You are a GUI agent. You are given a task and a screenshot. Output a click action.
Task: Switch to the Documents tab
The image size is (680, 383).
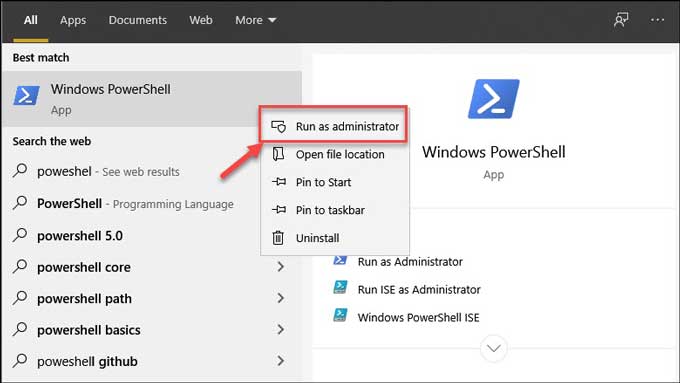(137, 20)
